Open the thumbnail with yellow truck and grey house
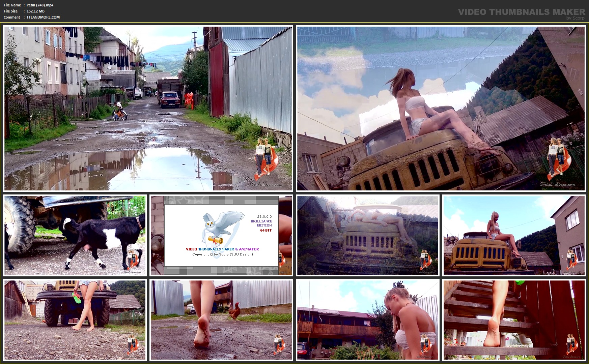 point(514,236)
